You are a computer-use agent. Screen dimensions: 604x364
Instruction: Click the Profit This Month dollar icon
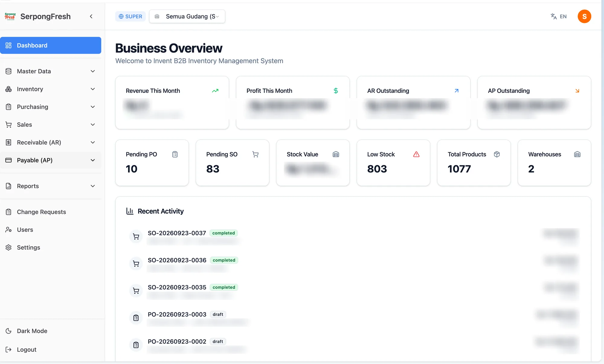tap(336, 91)
